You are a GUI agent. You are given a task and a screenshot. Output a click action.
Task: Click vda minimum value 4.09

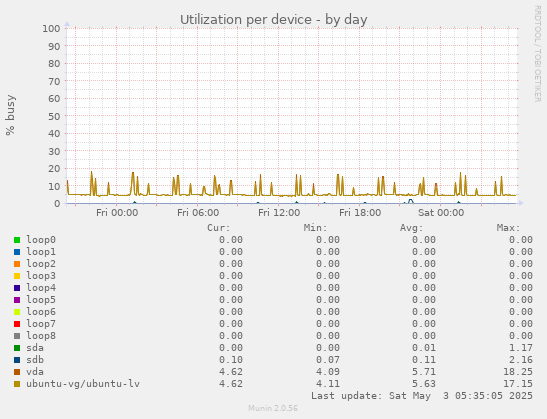[x=328, y=372]
